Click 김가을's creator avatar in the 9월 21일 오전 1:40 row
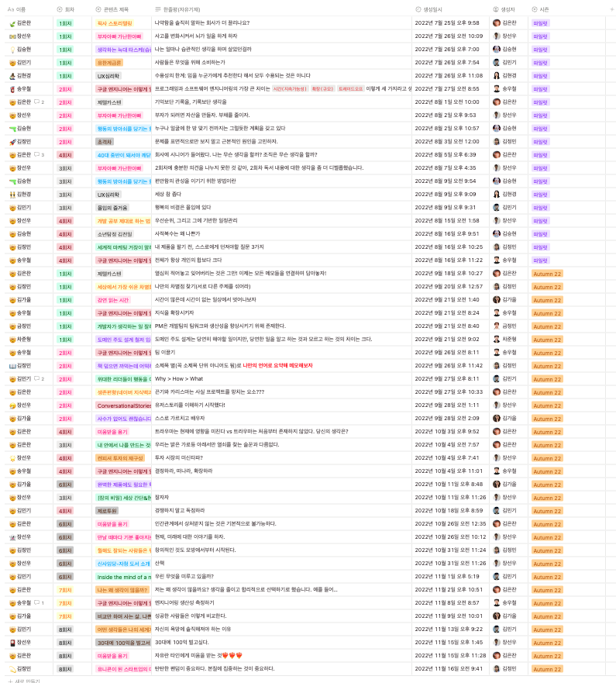 tap(496, 300)
